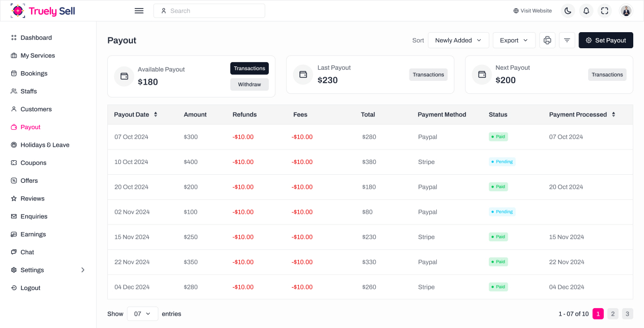Enter fullscreen mode icon

(605, 11)
